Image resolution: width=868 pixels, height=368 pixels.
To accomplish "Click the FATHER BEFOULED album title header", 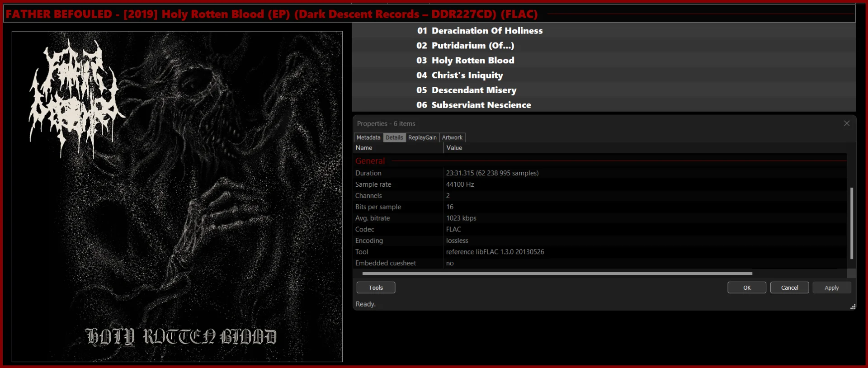I will coord(272,14).
